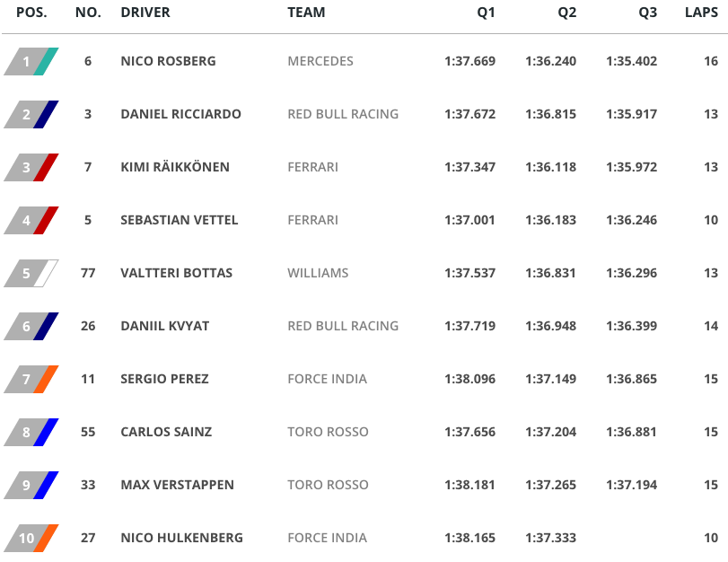Click the position 10 badge for Hulkenberg
728x562 pixels.
(x=31, y=539)
